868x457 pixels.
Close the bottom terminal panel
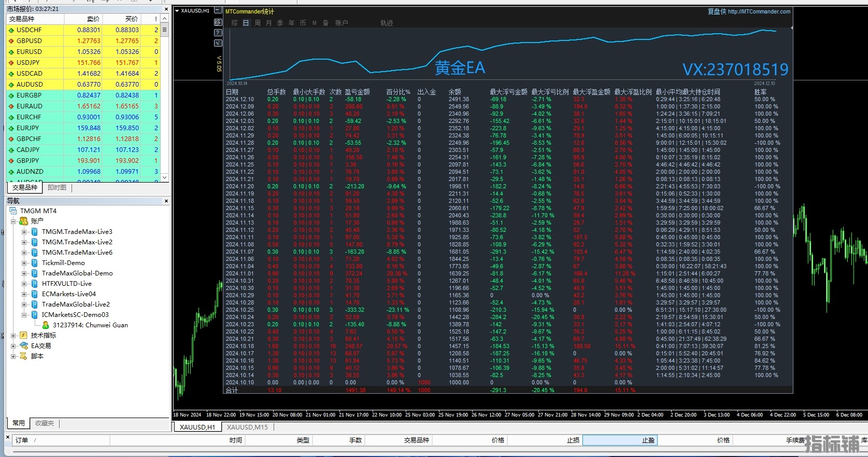pyautogui.click(x=8, y=437)
